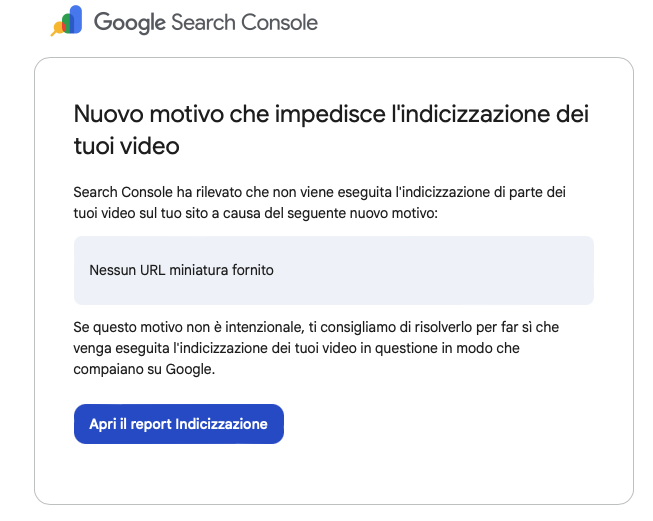Viewport: 653px width, 521px height.
Task: Open the Apri il report Indicizzazione button
Action: point(179,424)
